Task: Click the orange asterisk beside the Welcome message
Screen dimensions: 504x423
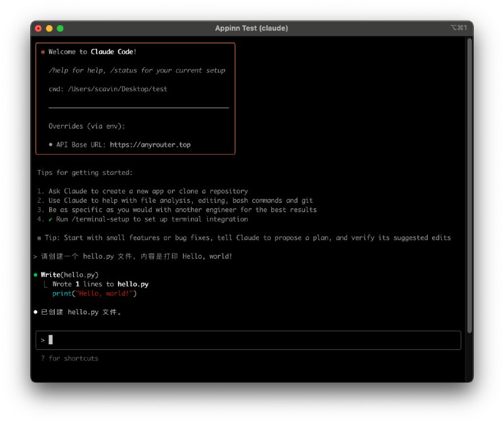Action: 43,52
